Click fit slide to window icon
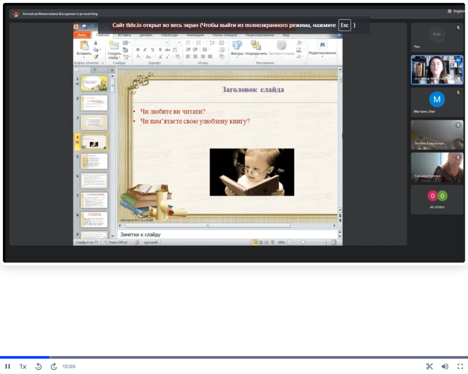The width and height of the screenshot is (468, 374). point(333,242)
